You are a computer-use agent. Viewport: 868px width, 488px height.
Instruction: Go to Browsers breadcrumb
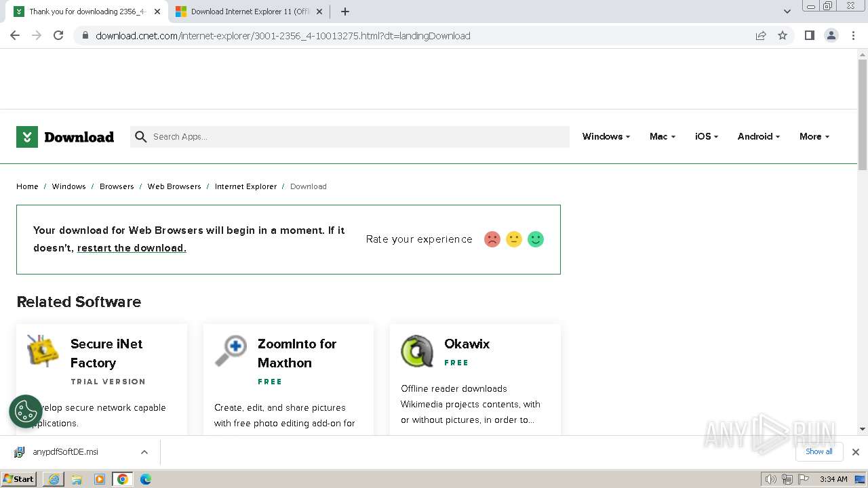(x=117, y=186)
